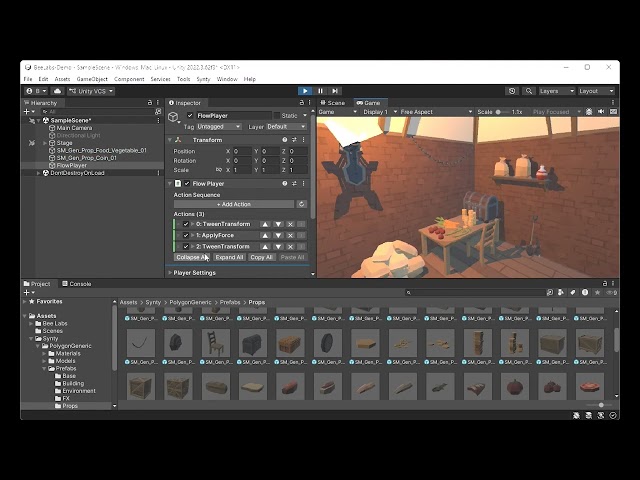Uncheck action 0: TweenTransform
This screenshot has height=480, width=640.
(x=186, y=224)
